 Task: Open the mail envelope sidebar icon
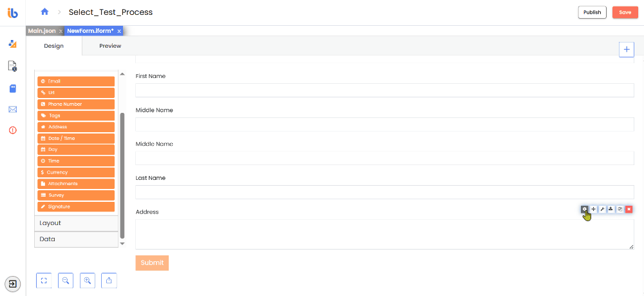tap(13, 109)
